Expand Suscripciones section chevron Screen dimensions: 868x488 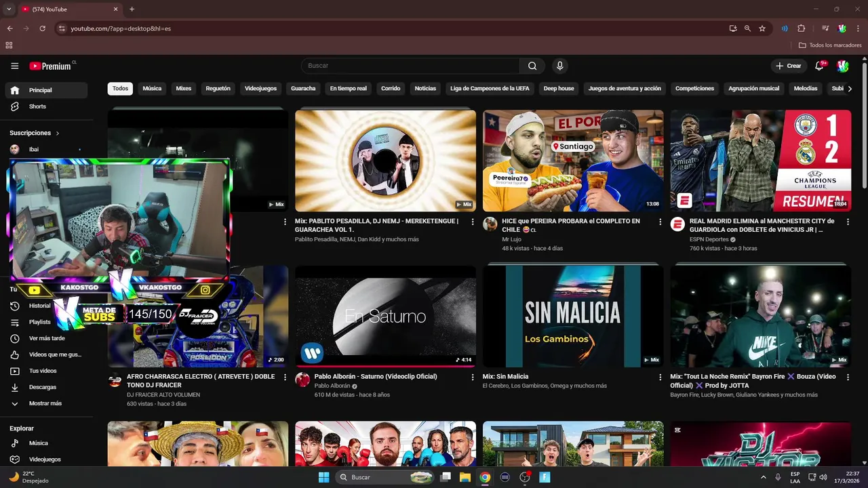(x=58, y=134)
